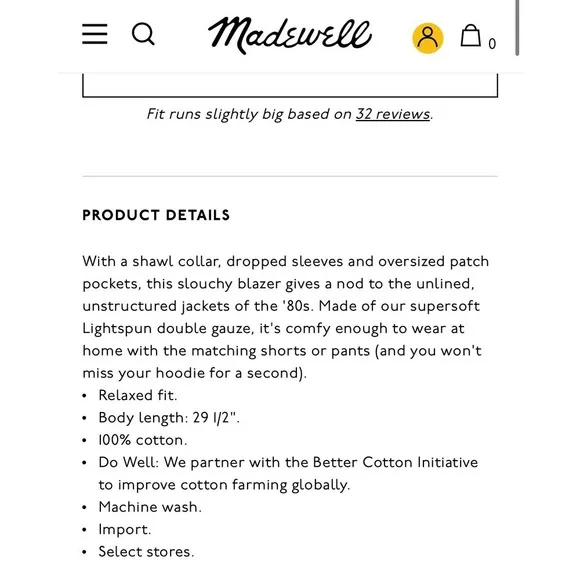Image resolution: width=580 pixels, height=580 pixels.
Task: Select the Body length 29 1/2" bullet
Action: [169, 418]
